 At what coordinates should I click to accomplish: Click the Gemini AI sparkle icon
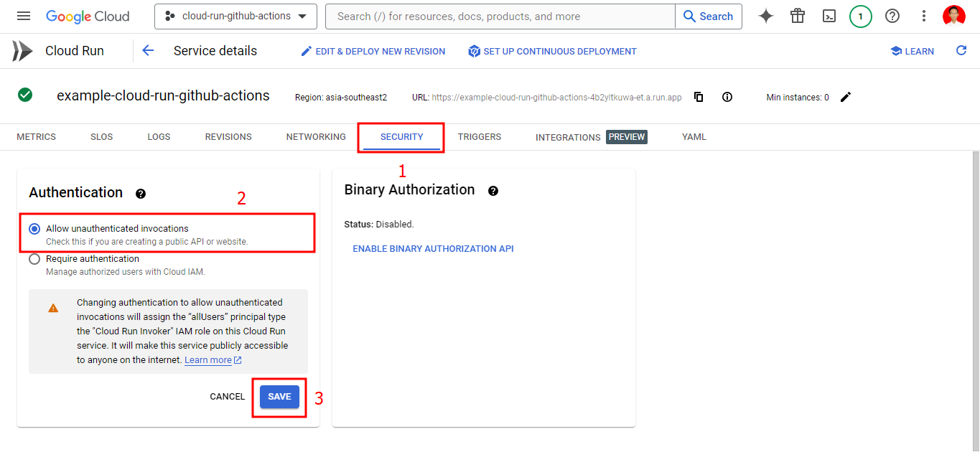point(766,16)
